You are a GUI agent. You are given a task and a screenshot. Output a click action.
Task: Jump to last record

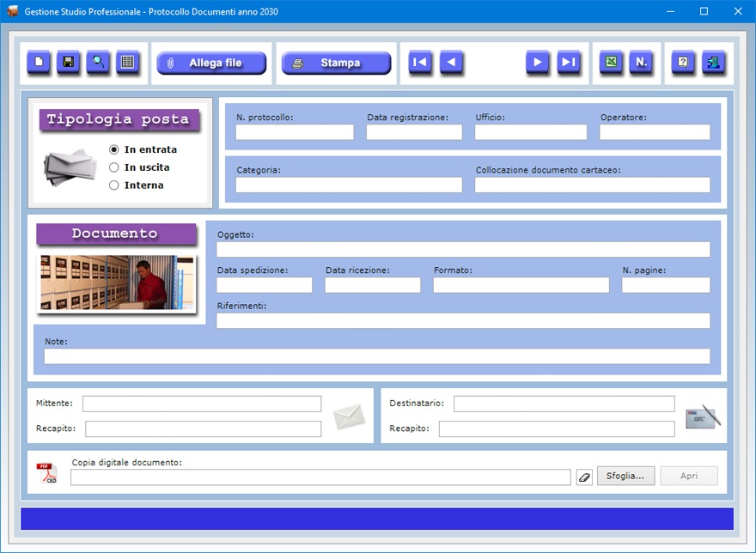click(569, 62)
